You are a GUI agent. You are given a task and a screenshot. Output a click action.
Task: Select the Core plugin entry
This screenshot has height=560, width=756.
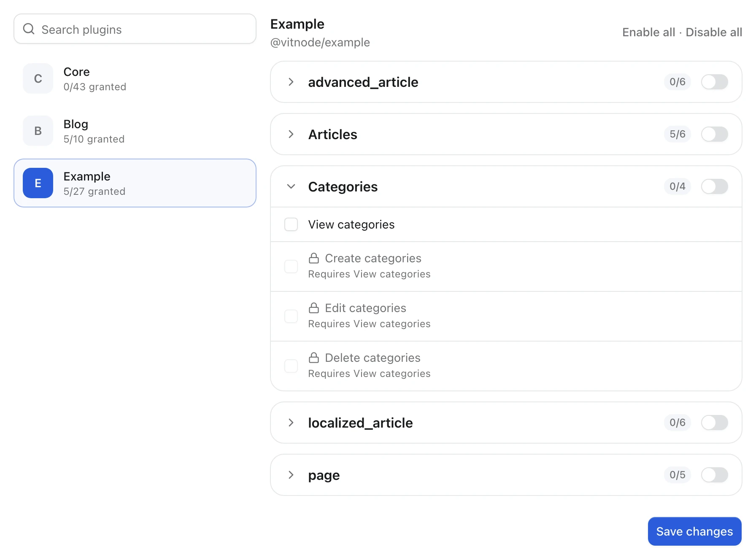[135, 78]
